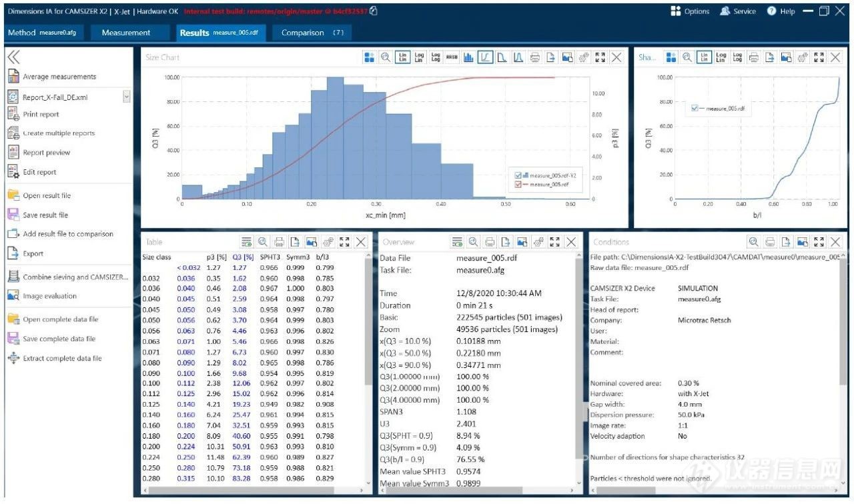Save Size Chart as image
The height and width of the screenshot is (504, 854).
point(568,58)
